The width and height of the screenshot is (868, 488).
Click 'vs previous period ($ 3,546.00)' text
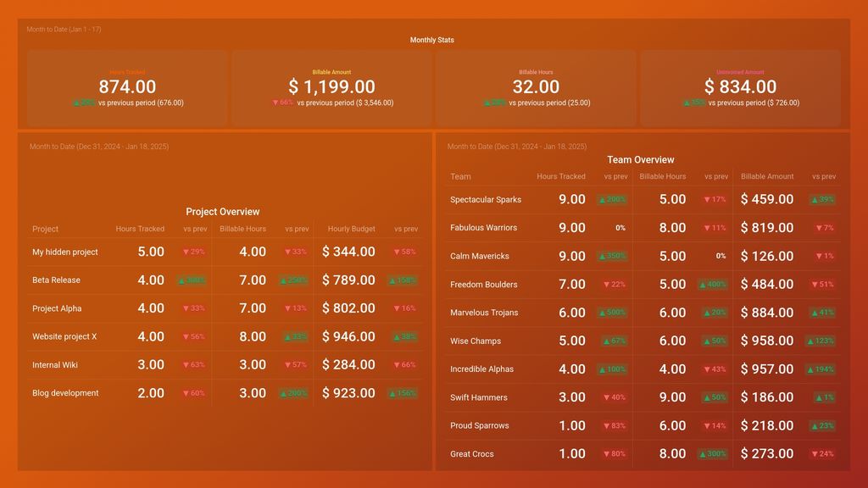coord(346,103)
